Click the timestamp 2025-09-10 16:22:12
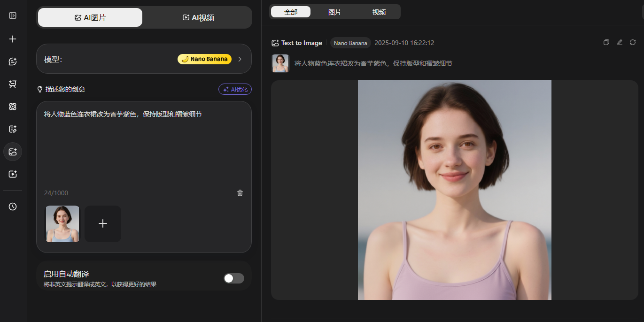The width and height of the screenshot is (644, 322). pos(404,43)
